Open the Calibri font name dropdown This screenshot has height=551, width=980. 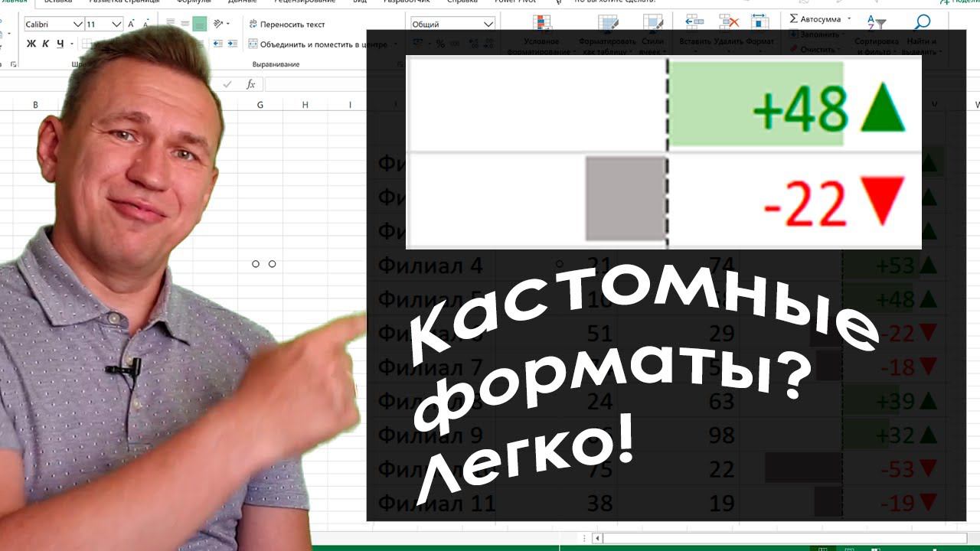(77, 24)
